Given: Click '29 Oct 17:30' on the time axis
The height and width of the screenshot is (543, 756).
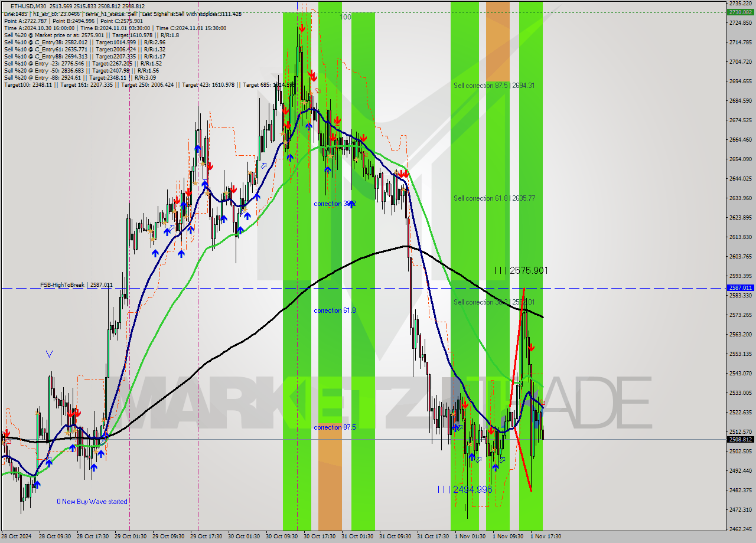Looking at the screenshot, I should point(206,537).
